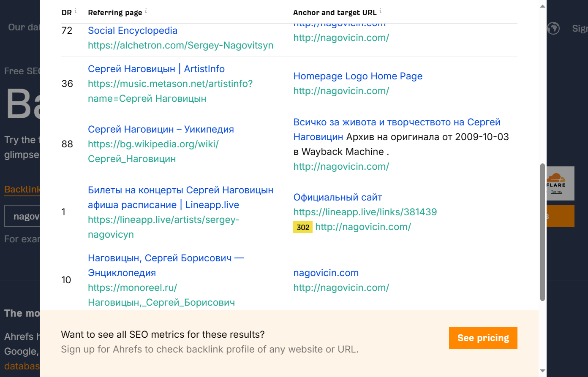Click the scrollbar up arrow

tap(542, 6)
